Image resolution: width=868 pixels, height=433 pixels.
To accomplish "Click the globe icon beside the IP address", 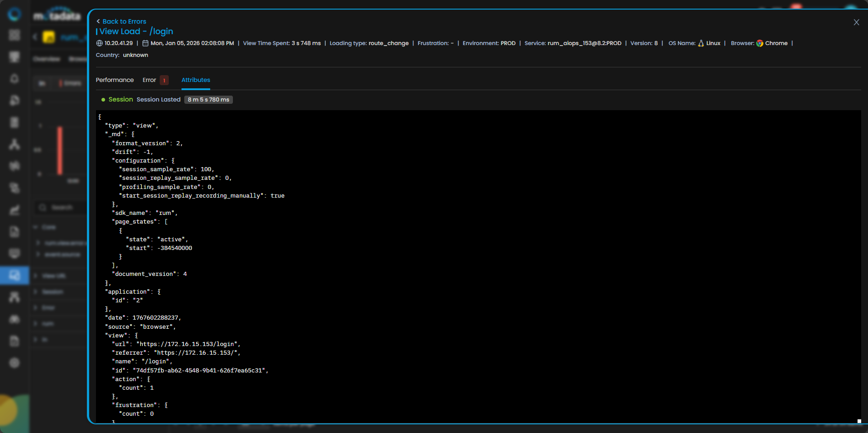I will (x=100, y=43).
